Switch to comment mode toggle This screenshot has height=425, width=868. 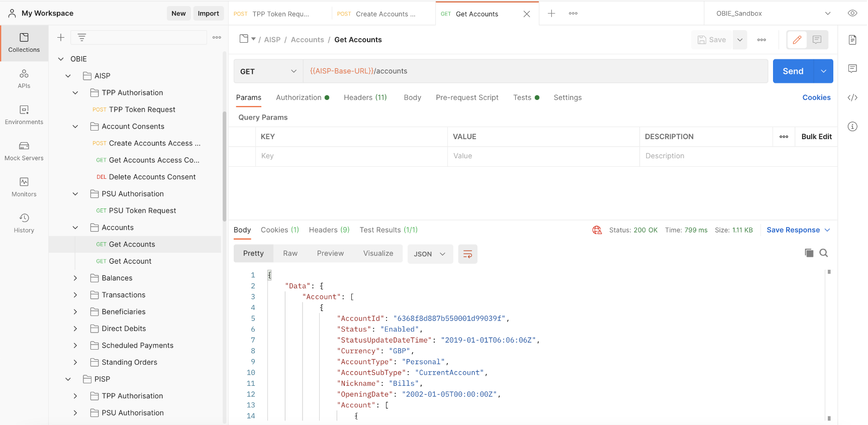[x=817, y=40]
